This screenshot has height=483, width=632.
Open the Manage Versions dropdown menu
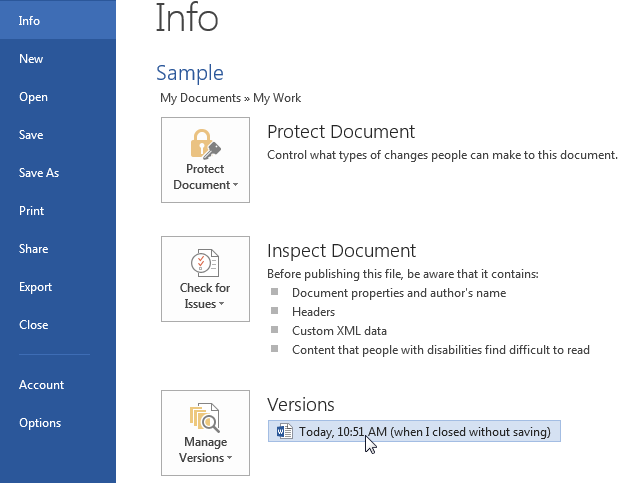coord(229,458)
